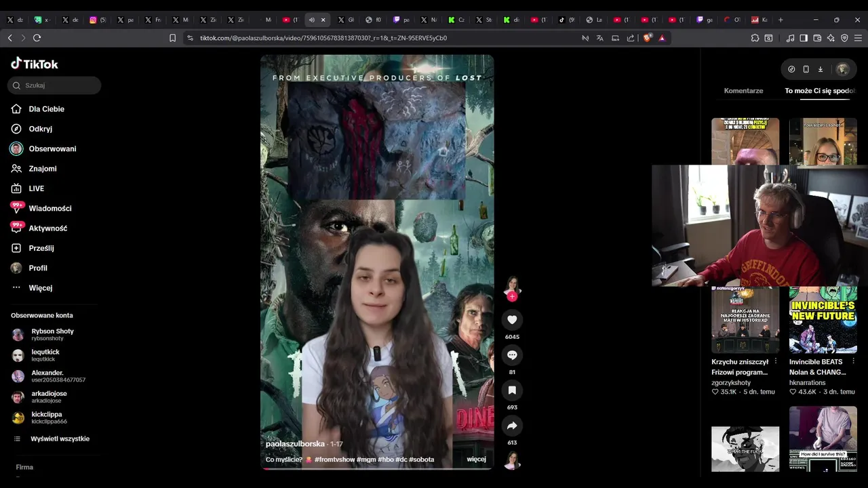Screen dimensions: 868x488
Task: Open the Znajomi section
Action: point(42,169)
